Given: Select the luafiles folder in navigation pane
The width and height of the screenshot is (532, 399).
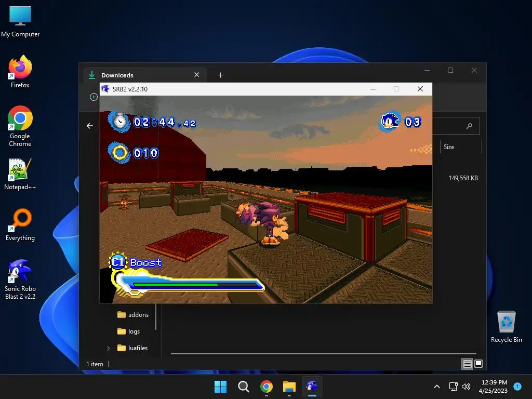Looking at the screenshot, I should pos(132,348).
